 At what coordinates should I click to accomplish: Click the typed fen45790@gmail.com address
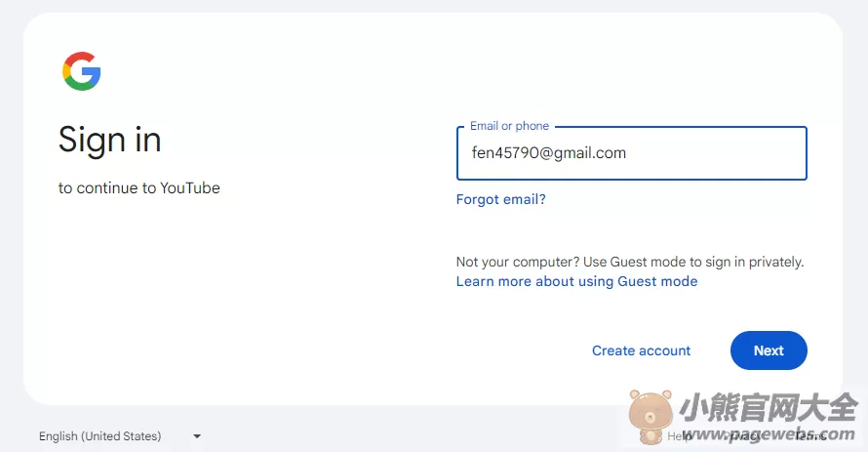click(548, 153)
